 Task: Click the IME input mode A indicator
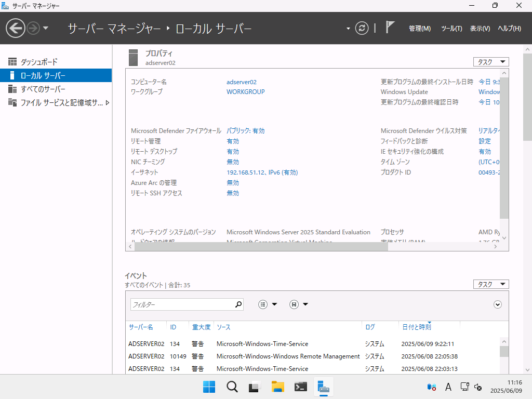448,387
